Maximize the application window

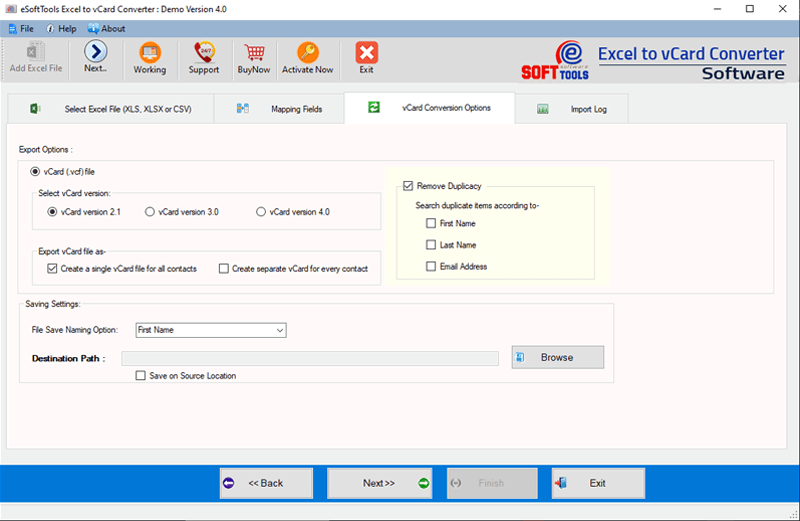tap(749, 9)
